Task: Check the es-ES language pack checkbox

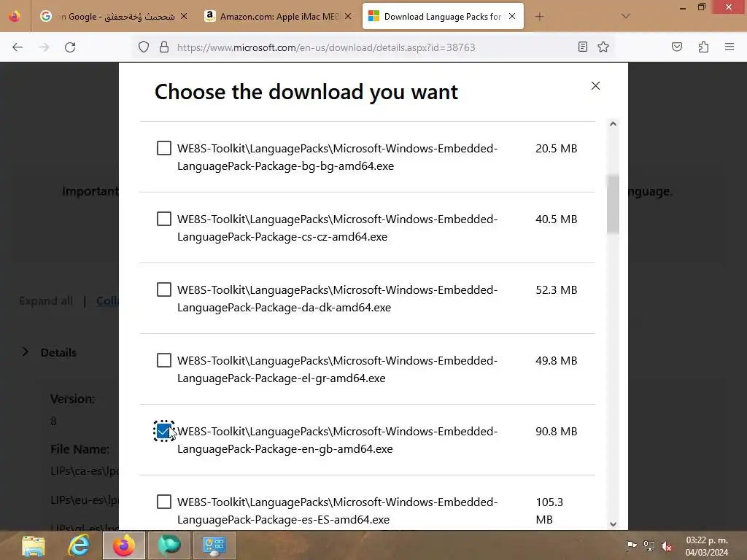Action: 164,502
